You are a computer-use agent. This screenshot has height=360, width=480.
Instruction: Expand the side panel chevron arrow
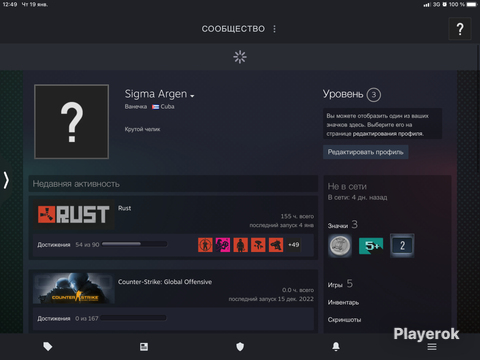6,180
